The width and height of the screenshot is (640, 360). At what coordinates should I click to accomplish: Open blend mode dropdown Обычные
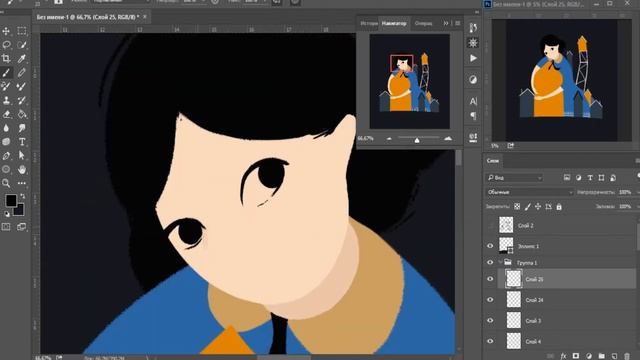[x=530, y=192]
